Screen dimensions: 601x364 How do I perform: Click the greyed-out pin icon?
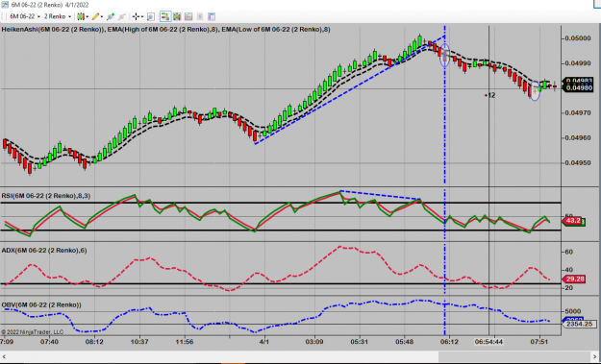122,16
